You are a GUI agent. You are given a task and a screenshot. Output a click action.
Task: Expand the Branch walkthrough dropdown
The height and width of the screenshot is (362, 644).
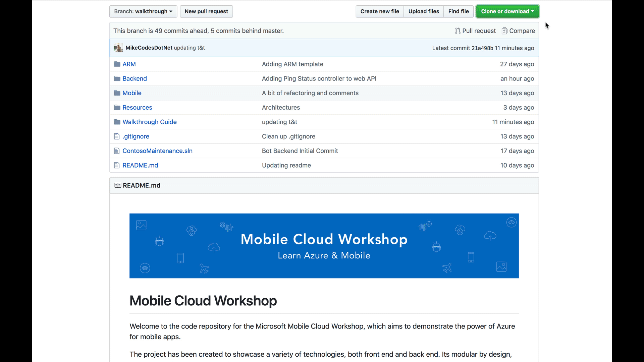pos(142,11)
